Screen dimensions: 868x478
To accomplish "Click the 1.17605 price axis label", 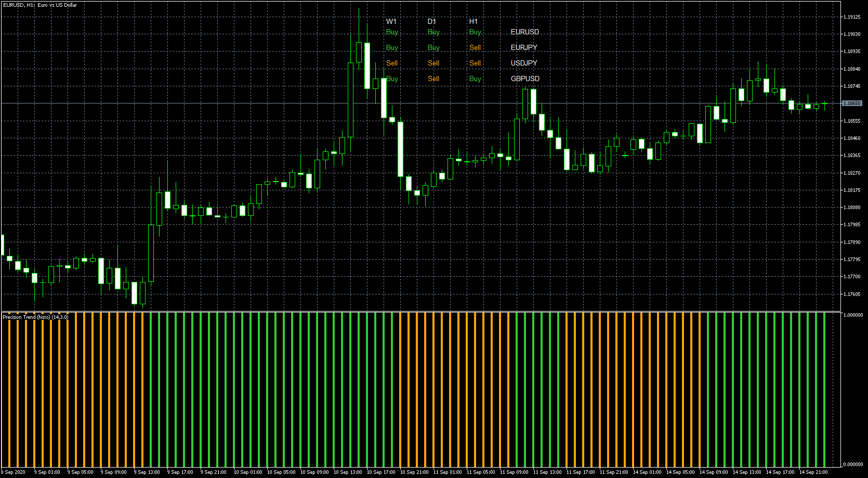I will (852, 294).
